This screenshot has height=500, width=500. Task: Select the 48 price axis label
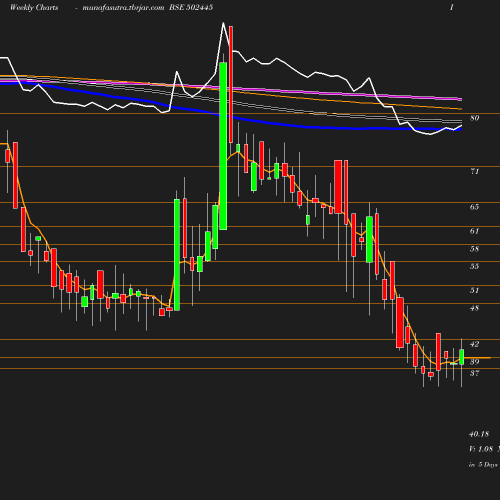tap(474, 308)
